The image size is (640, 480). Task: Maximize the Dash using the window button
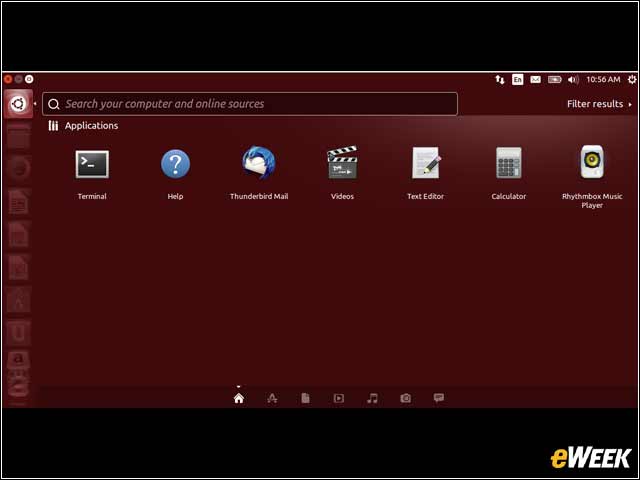[x=29, y=79]
